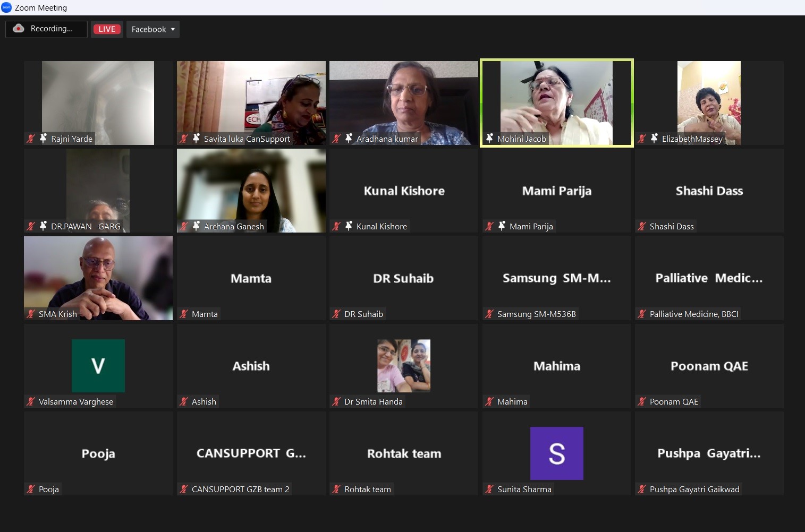Viewport: 805px width, 532px height.
Task: Click the red LIVE indicator badge
Action: click(x=107, y=29)
